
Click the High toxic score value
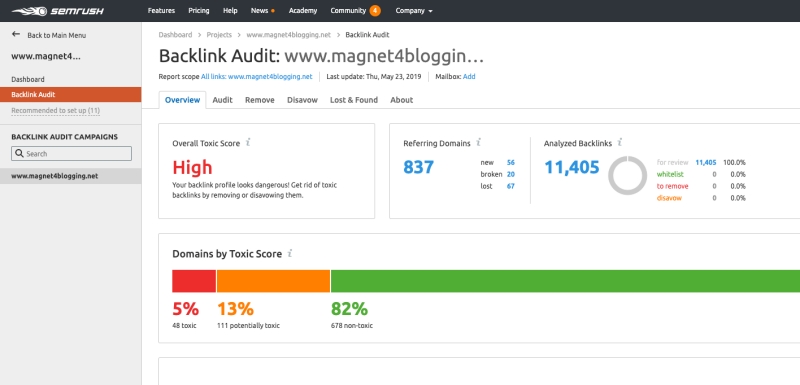192,167
